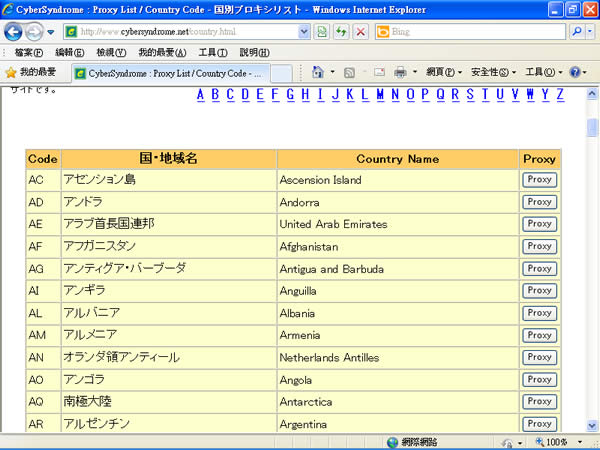This screenshot has width=600, height=450.
Task: Click the vertical scrollbar down arrow
Action: click(592, 425)
